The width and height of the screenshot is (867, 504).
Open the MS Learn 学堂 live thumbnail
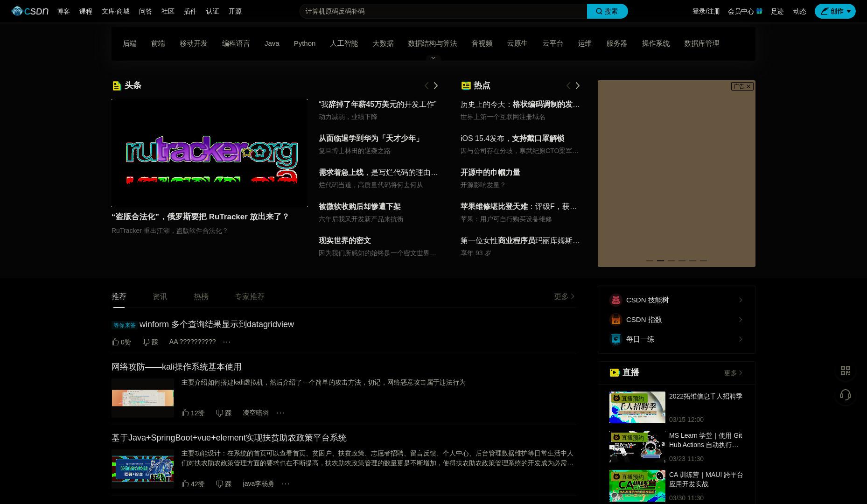click(637, 447)
